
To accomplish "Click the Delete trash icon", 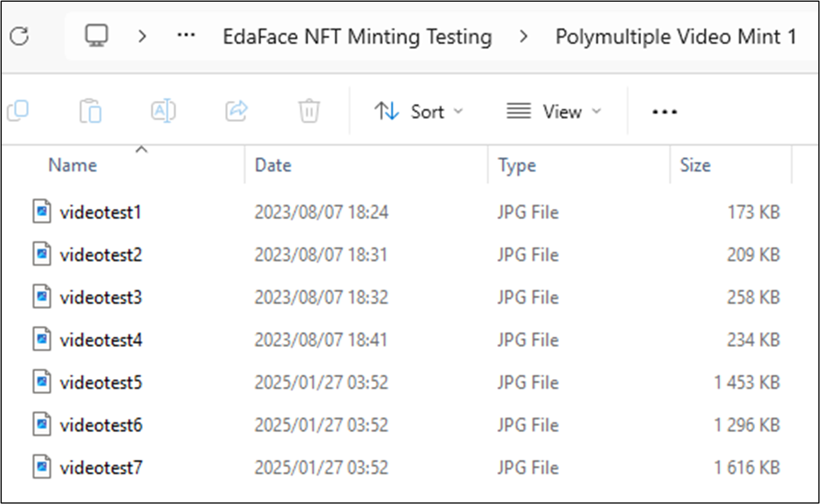I will [309, 110].
